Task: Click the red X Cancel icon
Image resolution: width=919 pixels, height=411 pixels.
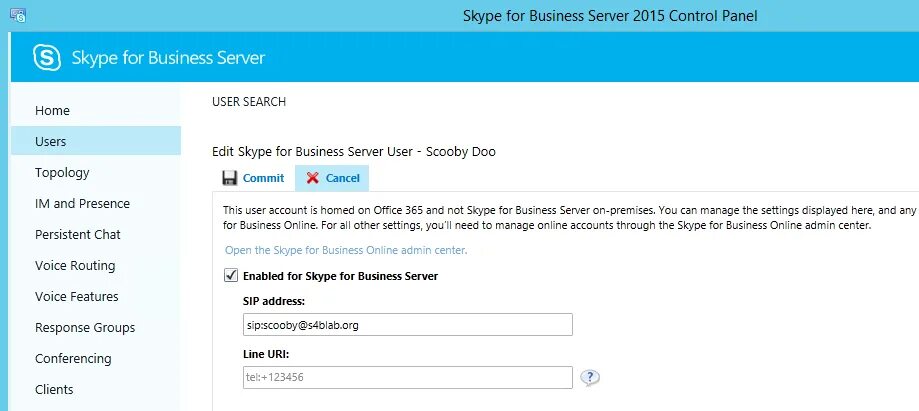Action: pos(313,178)
